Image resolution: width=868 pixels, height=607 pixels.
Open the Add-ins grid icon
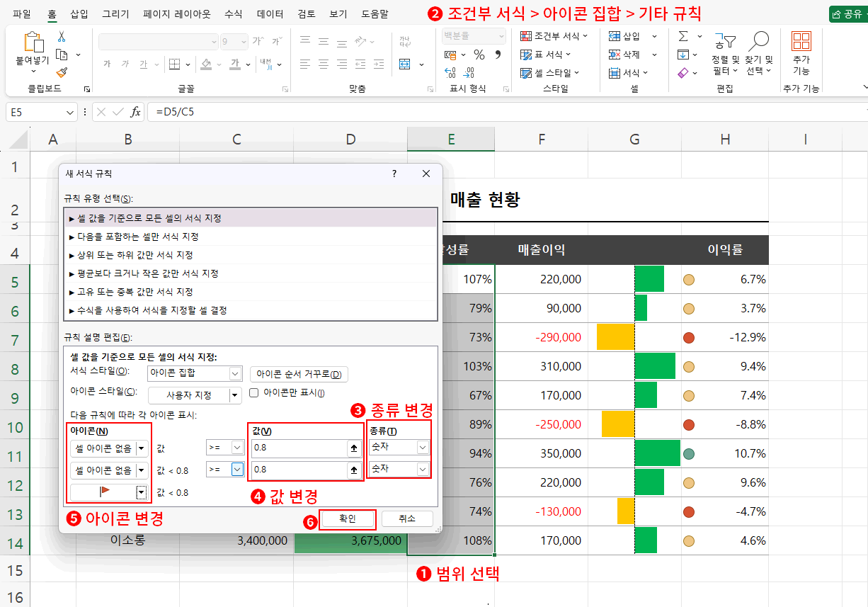pyautogui.click(x=801, y=42)
